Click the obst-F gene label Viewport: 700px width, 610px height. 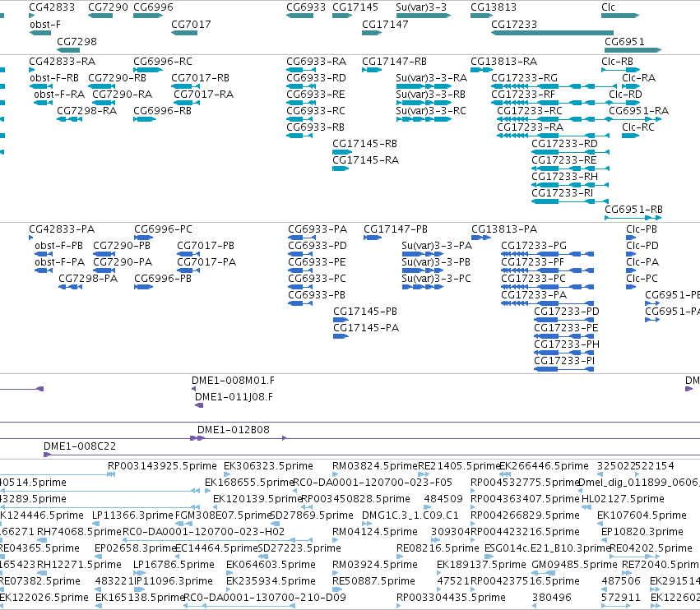45,25
